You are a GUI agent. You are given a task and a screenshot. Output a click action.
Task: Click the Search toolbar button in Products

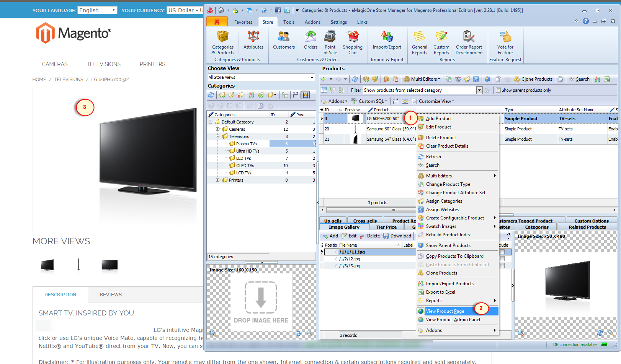tap(579, 79)
